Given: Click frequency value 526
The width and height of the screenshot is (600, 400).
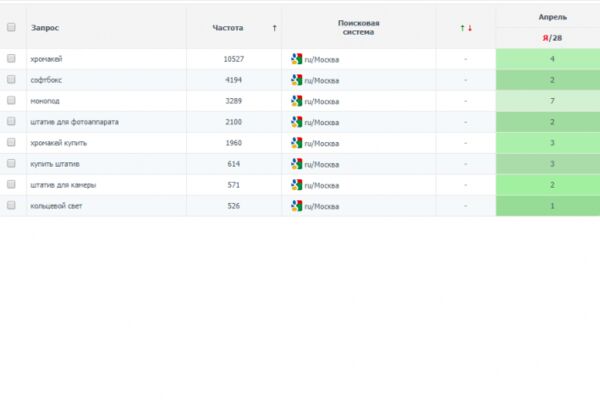Looking at the screenshot, I should point(233,206).
